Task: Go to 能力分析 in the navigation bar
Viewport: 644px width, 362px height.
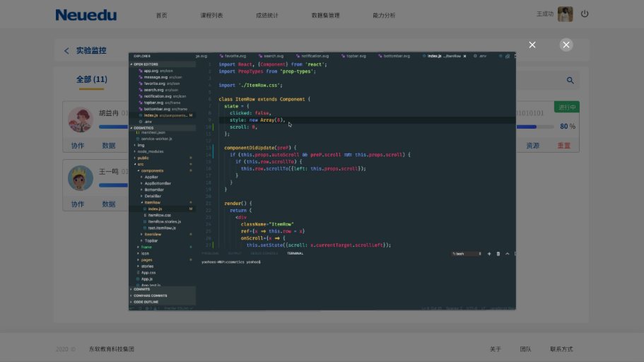Action: 384,15
